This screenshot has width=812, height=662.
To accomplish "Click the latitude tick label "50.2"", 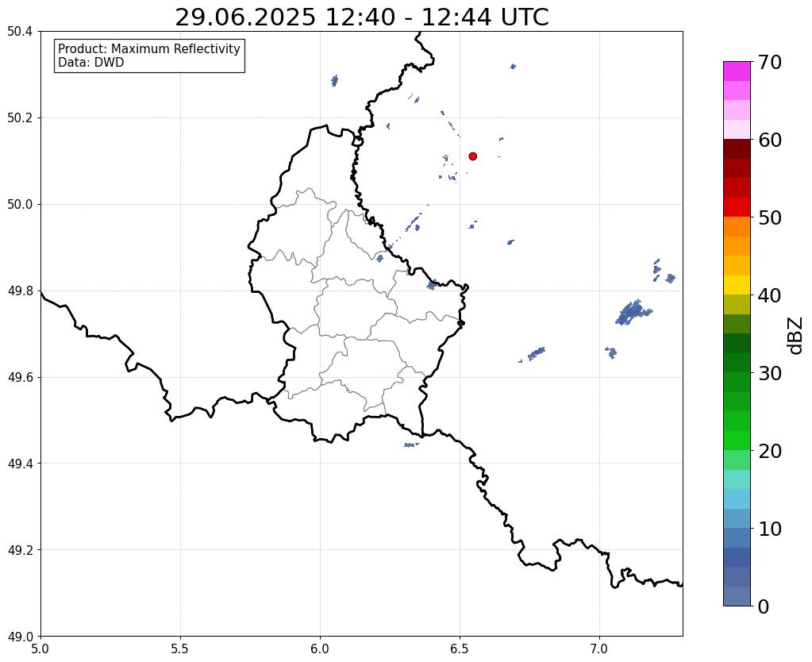I will point(20,118).
